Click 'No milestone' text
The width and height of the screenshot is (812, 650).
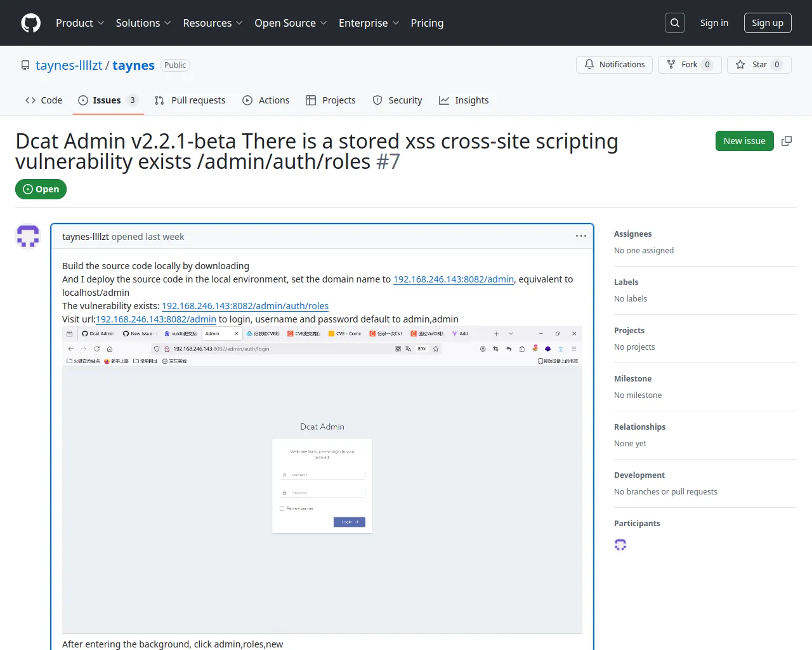(x=638, y=395)
